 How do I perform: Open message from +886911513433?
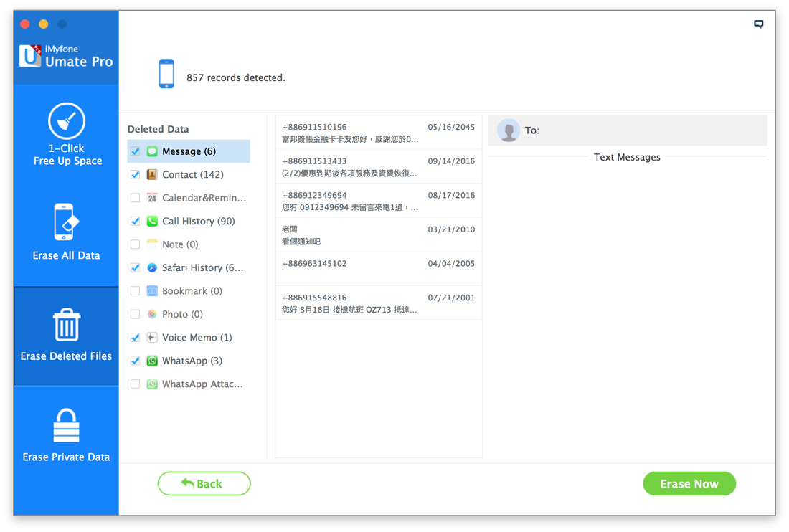[379, 167]
